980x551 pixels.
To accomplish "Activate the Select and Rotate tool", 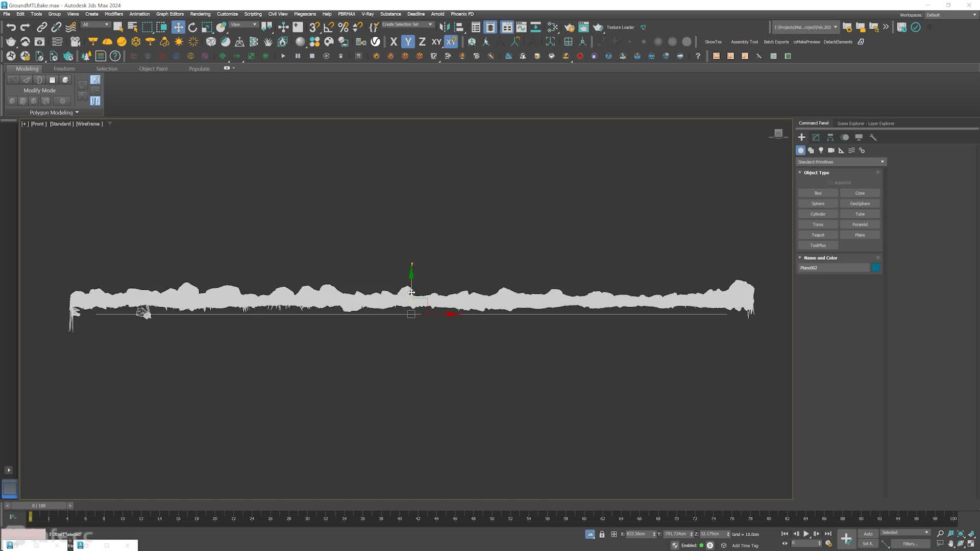I will [192, 27].
